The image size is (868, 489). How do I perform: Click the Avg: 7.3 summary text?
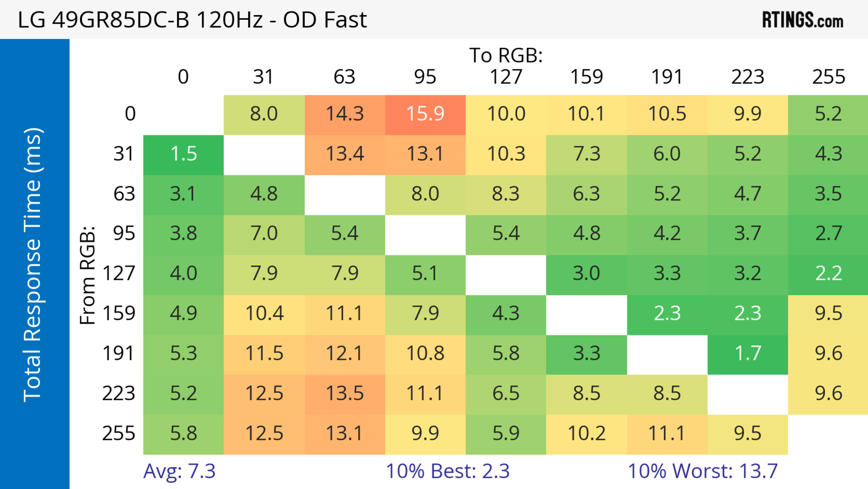click(x=179, y=471)
